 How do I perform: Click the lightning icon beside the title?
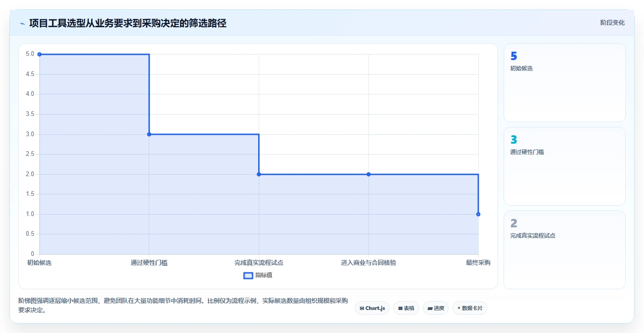point(23,23)
